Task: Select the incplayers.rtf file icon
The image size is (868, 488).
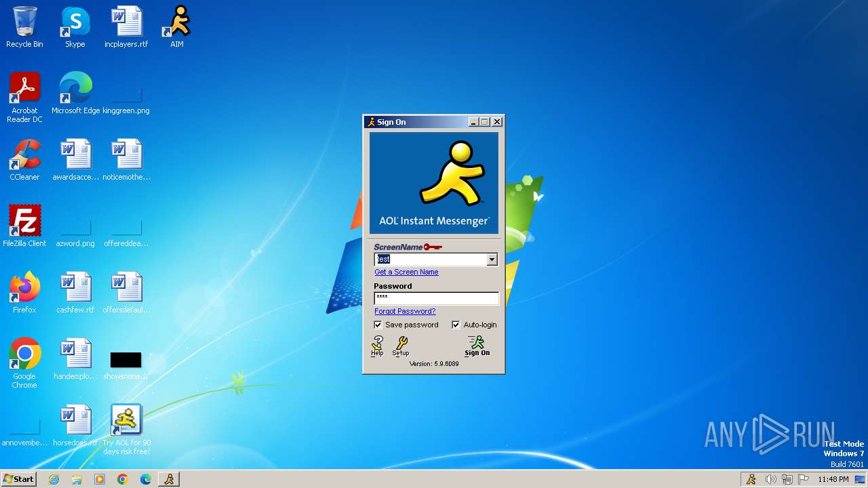Action: pos(126,27)
